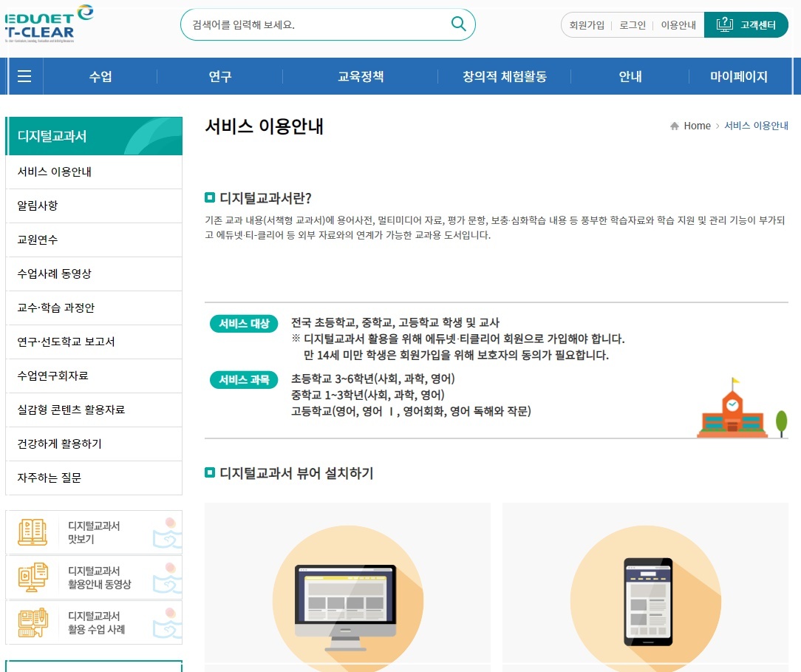Click the 디지털교과서 sidebar header
801x672 pixels.
click(94, 136)
